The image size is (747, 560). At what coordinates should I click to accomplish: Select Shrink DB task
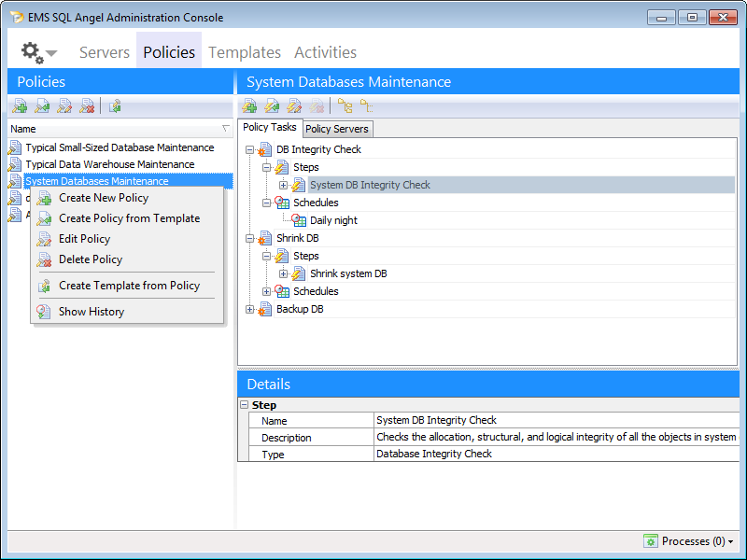click(297, 238)
